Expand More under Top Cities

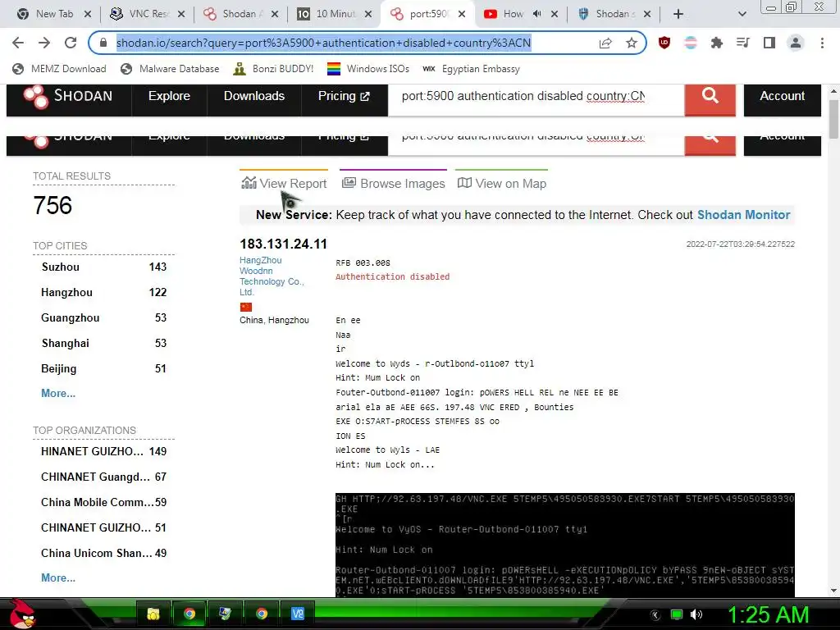[58, 393]
